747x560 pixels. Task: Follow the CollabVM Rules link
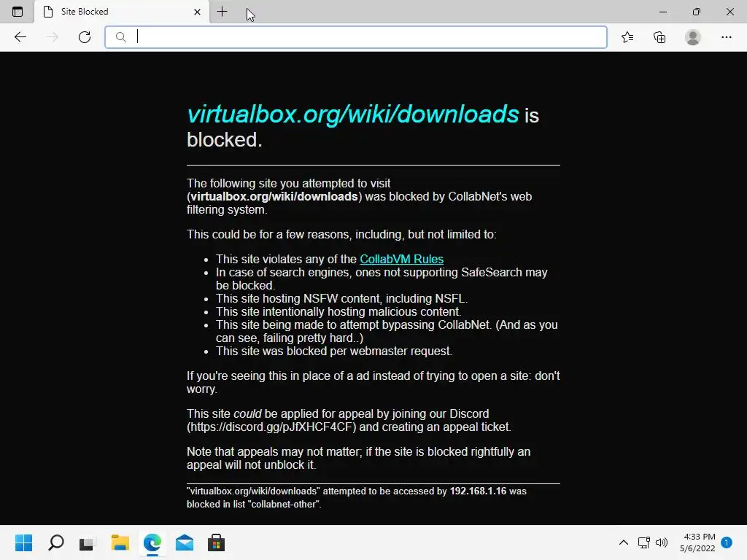[402, 259]
